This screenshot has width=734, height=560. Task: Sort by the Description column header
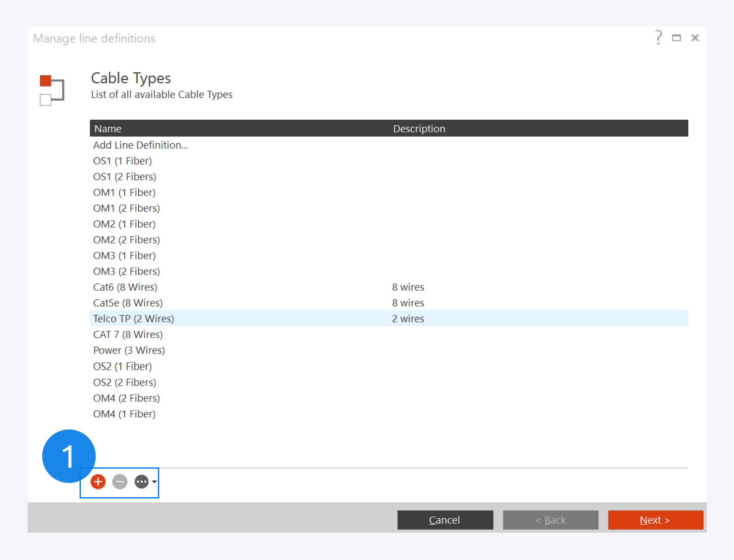(x=419, y=129)
